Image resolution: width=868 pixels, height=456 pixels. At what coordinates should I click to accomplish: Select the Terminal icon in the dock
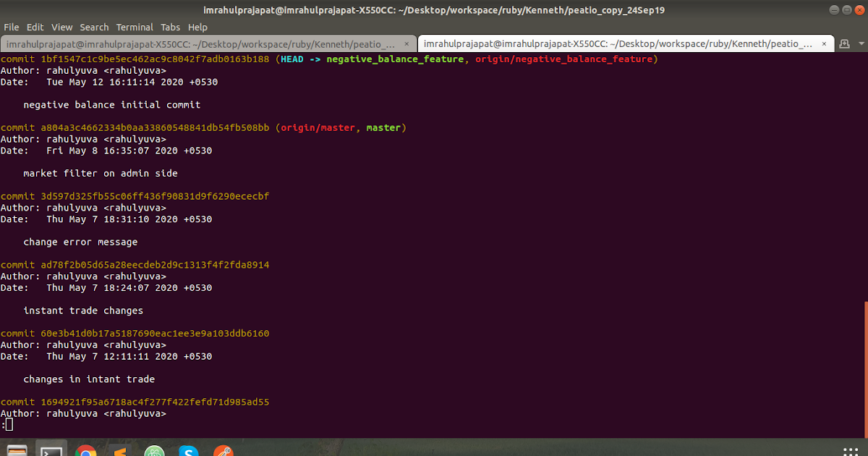[x=51, y=450]
